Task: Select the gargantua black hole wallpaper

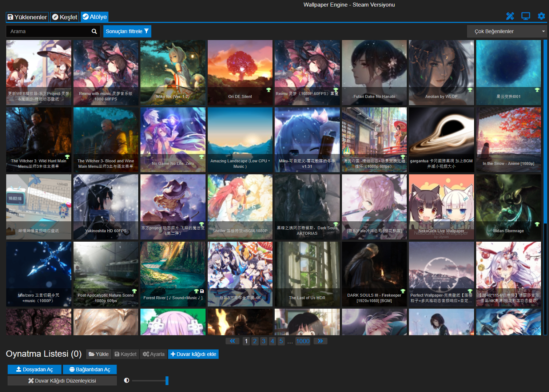Action: click(441, 140)
